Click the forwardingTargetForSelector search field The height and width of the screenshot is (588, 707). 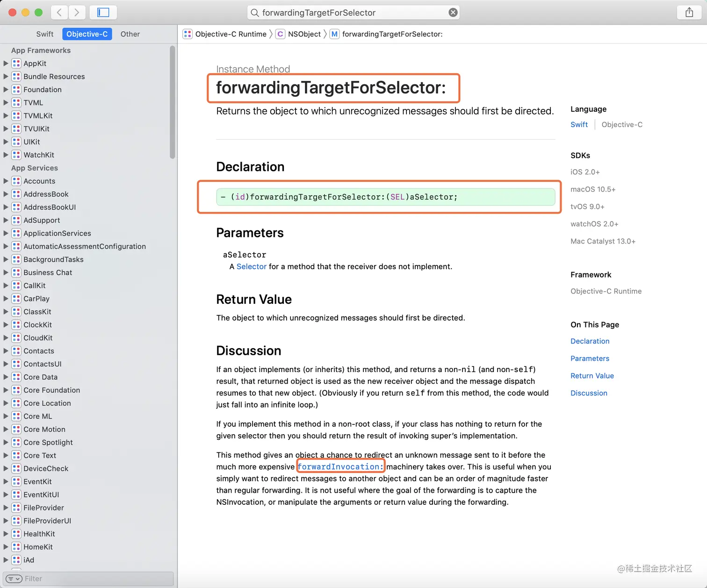[x=353, y=13]
